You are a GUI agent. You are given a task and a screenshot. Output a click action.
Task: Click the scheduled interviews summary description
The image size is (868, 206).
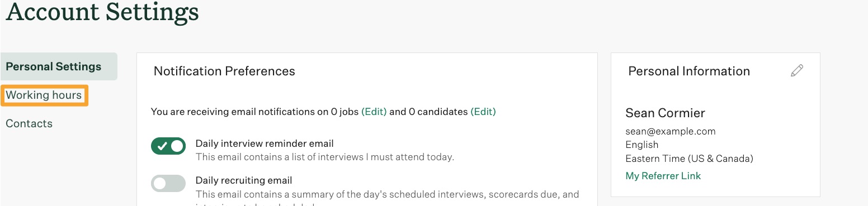(x=387, y=194)
